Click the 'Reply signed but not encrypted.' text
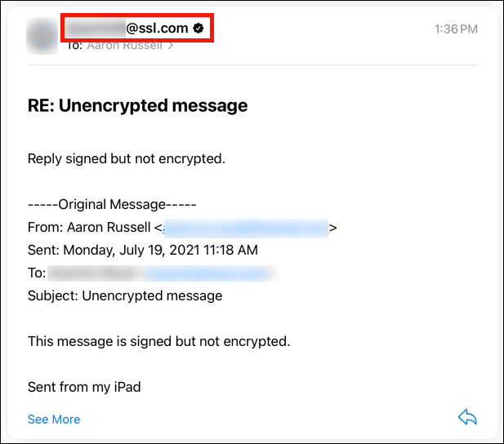Screen dimensions: 504x444 126,158
